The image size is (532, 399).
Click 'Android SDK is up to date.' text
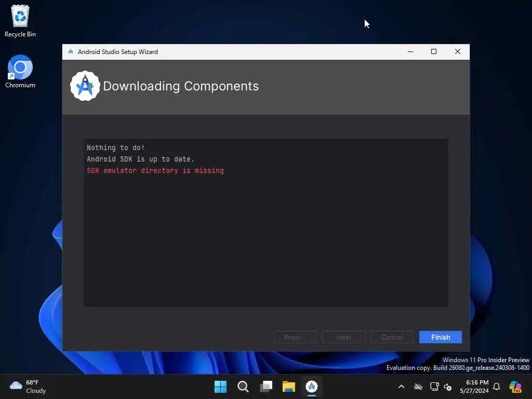click(x=140, y=159)
